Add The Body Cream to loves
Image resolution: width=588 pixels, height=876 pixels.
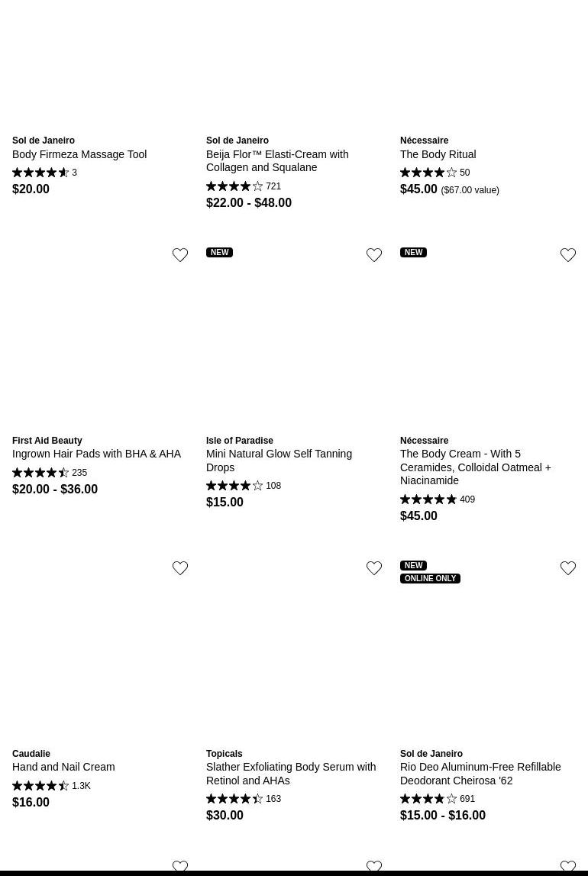(568, 255)
